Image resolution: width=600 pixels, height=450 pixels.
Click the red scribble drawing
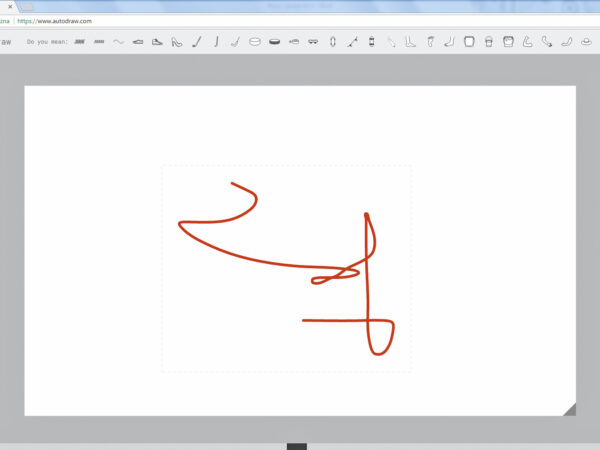point(369,280)
